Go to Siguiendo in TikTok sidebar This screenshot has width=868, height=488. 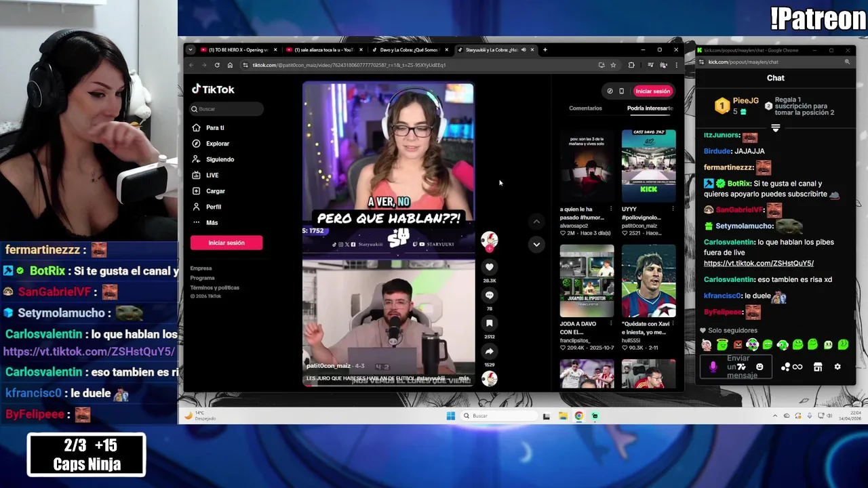(214, 159)
